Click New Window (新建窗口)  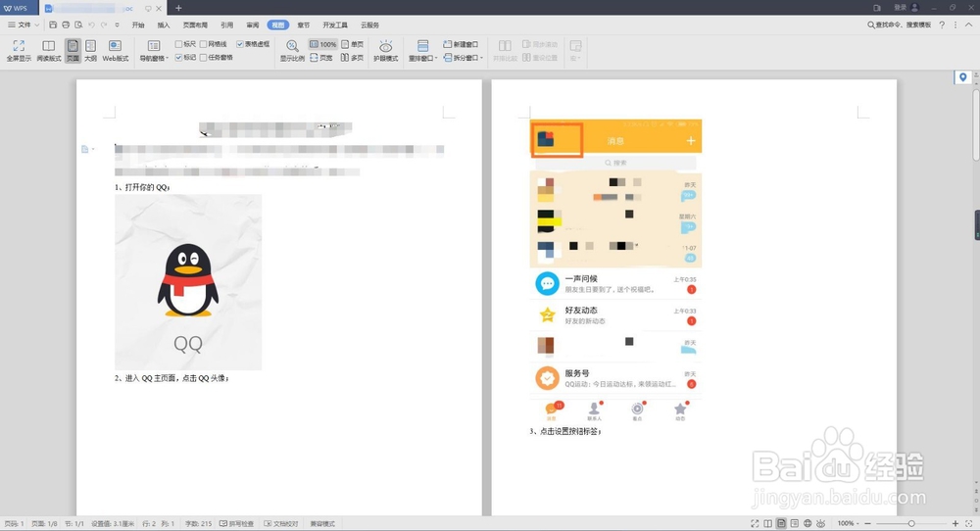point(461,44)
